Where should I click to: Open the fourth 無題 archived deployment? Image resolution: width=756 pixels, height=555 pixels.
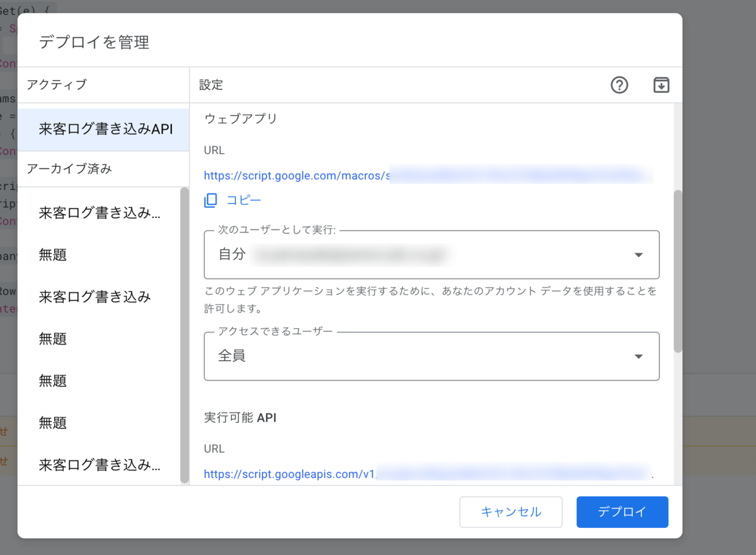pyautogui.click(x=53, y=423)
